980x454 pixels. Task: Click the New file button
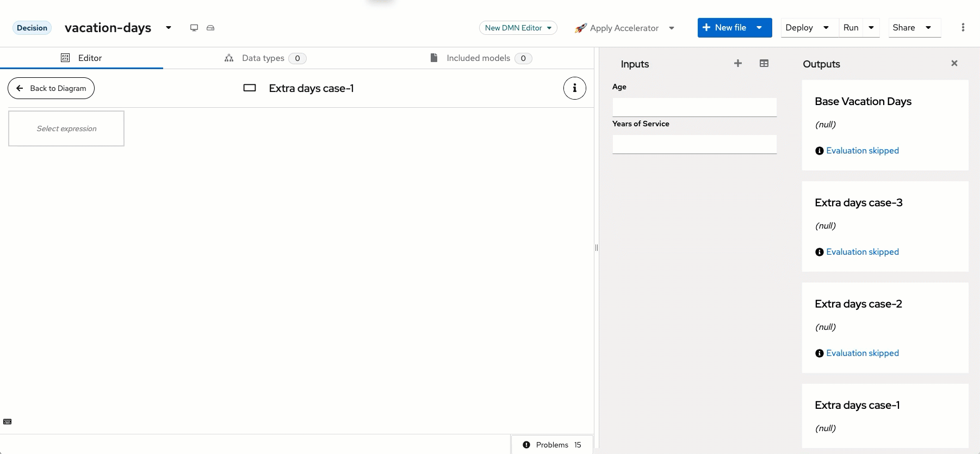click(x=724, y=28)
